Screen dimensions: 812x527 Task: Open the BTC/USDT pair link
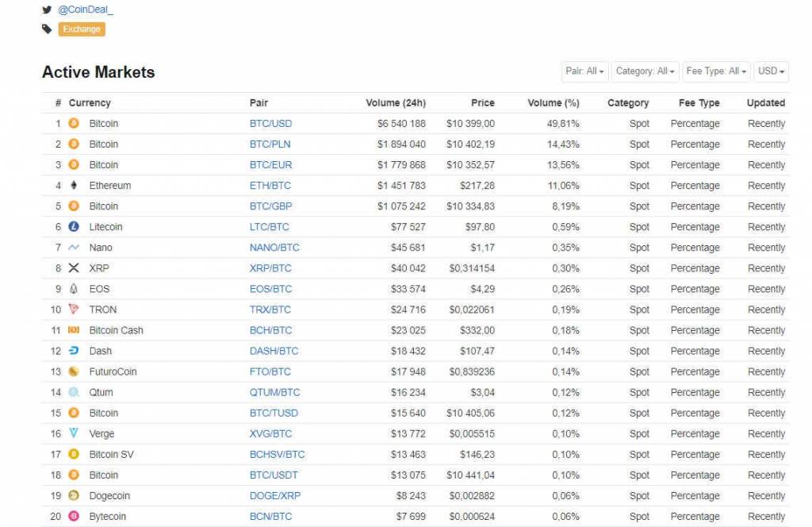[274, 475]
